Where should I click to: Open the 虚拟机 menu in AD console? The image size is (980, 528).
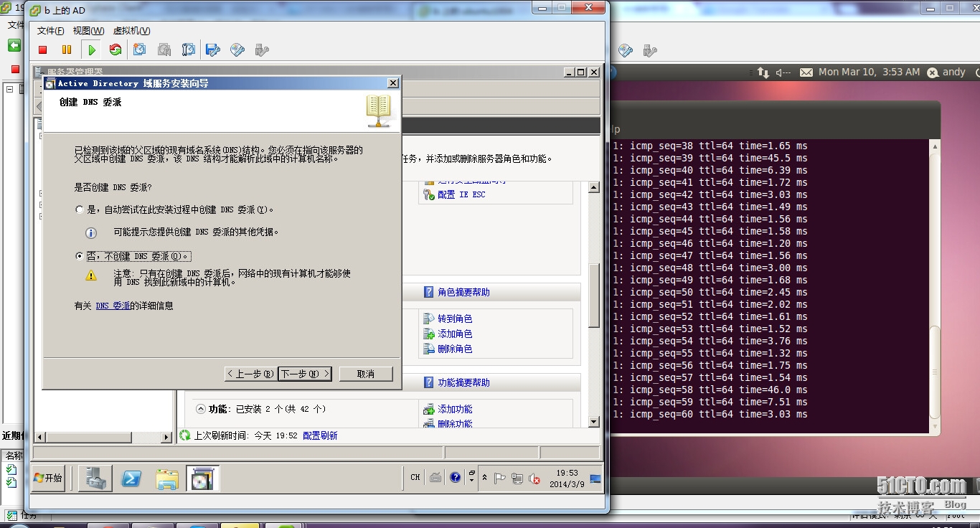point(131,31)
